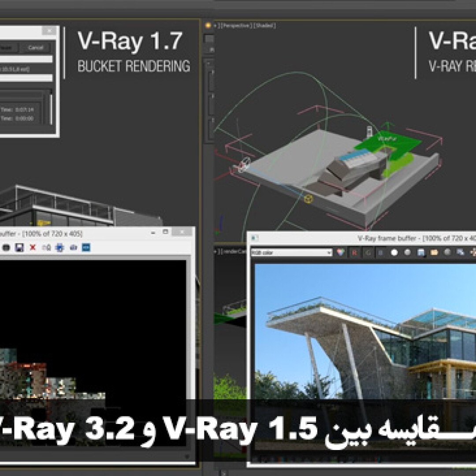The width and height of the screenshot is (476, 476).
Task: Maximize the left frame buffer window
Action: click(x=165, y=232)
